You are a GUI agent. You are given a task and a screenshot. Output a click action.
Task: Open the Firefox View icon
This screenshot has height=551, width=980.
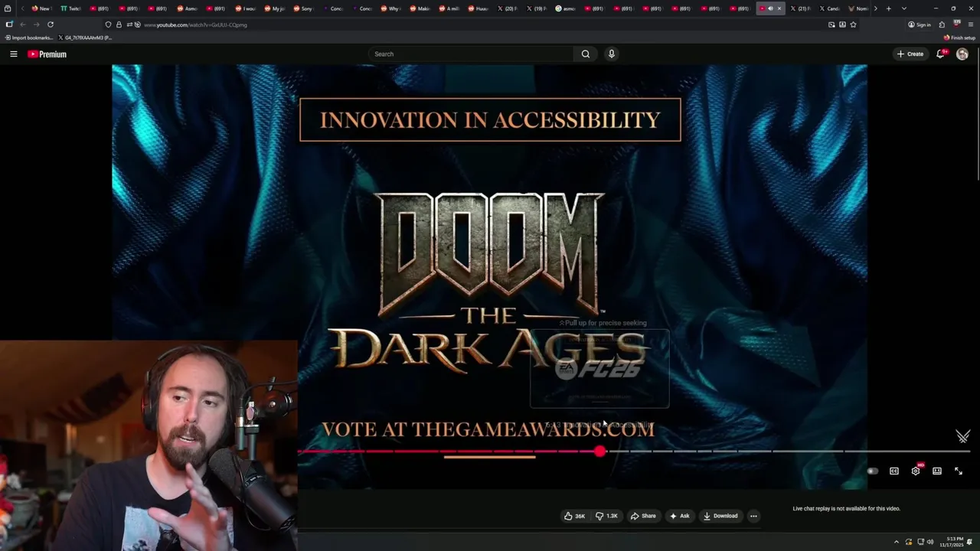(x=8, y=8)
